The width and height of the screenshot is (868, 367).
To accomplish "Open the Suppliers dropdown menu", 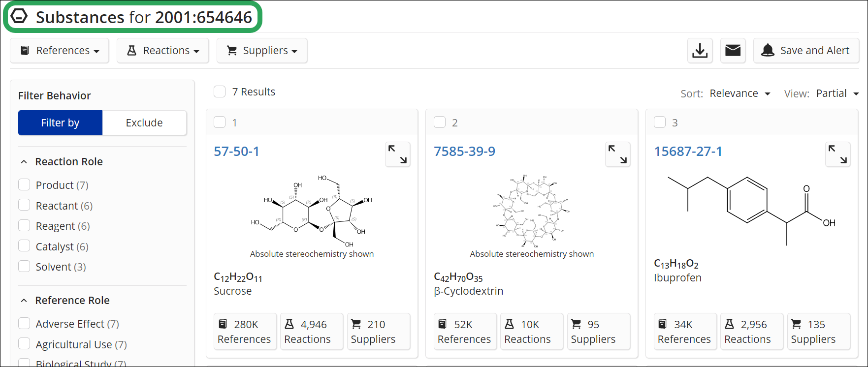I will [x=262, y=51].
